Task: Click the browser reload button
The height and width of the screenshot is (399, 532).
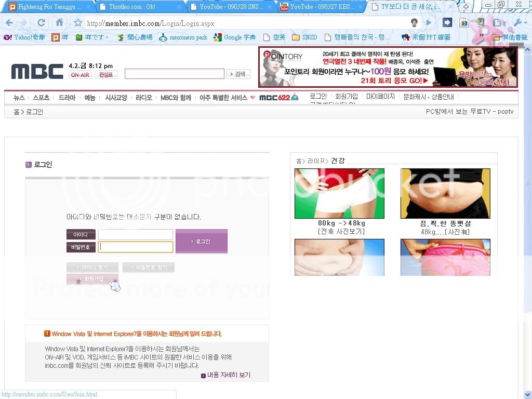Action: pos(41,23)
